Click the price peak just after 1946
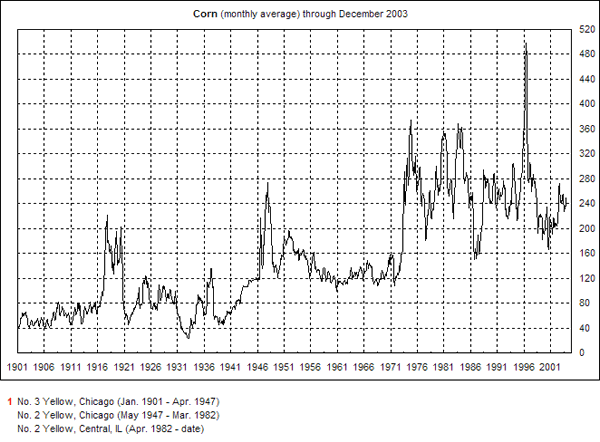 click(x=267, y=184)
